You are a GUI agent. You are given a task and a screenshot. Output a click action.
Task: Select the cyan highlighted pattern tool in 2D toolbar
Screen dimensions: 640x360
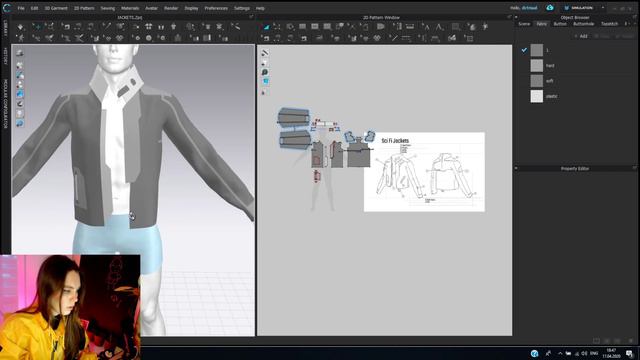(266, 27)
